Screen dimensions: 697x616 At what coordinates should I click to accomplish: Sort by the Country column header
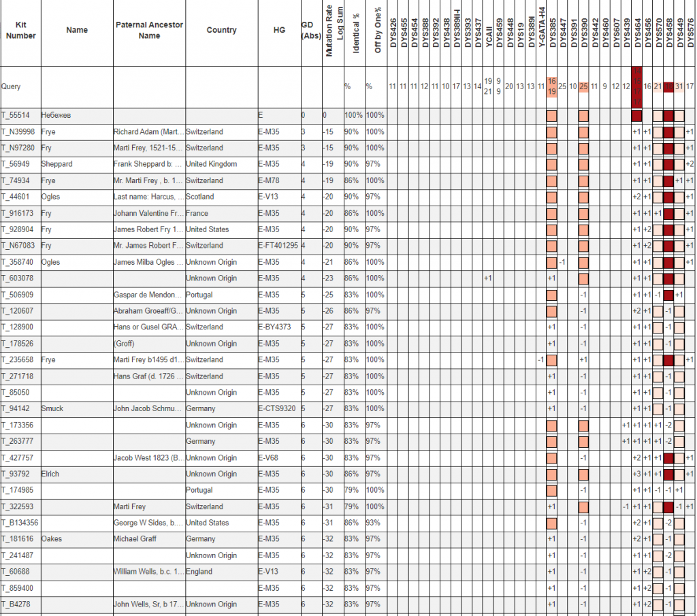pos(221,30)
